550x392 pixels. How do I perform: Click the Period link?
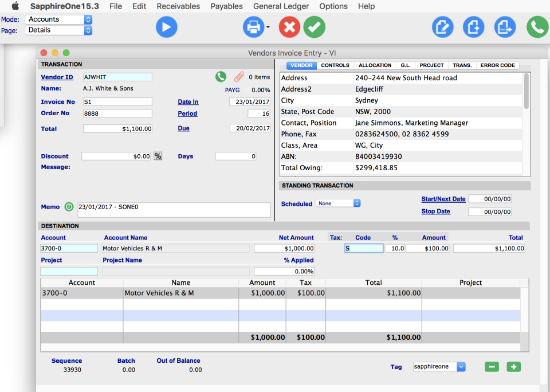[187, 113]
